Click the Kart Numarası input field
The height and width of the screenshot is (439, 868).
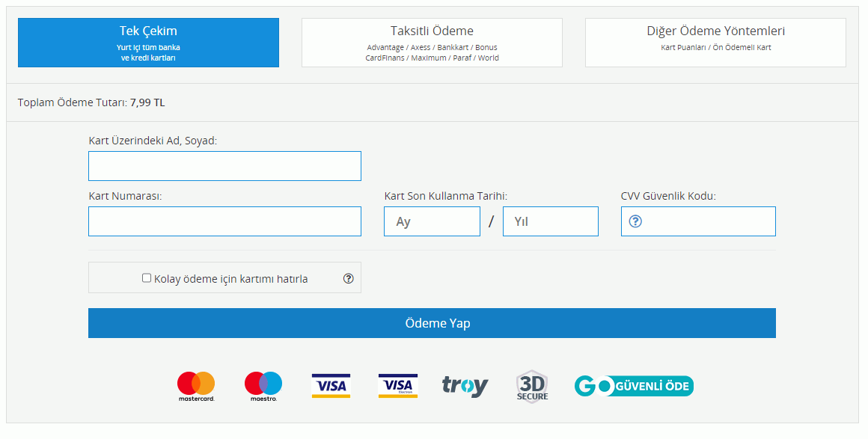pyautogui.click(x=224, y=221)
